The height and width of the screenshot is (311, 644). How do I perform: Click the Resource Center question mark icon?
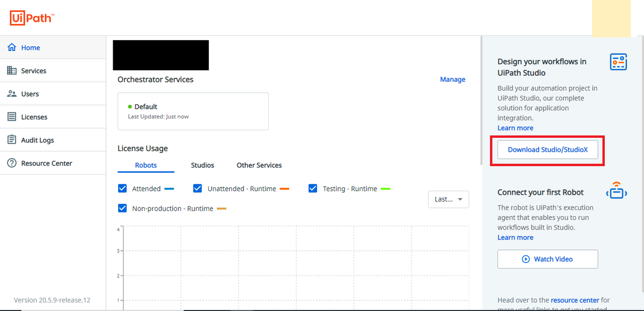pyautogui.click(x=11, y=163)
